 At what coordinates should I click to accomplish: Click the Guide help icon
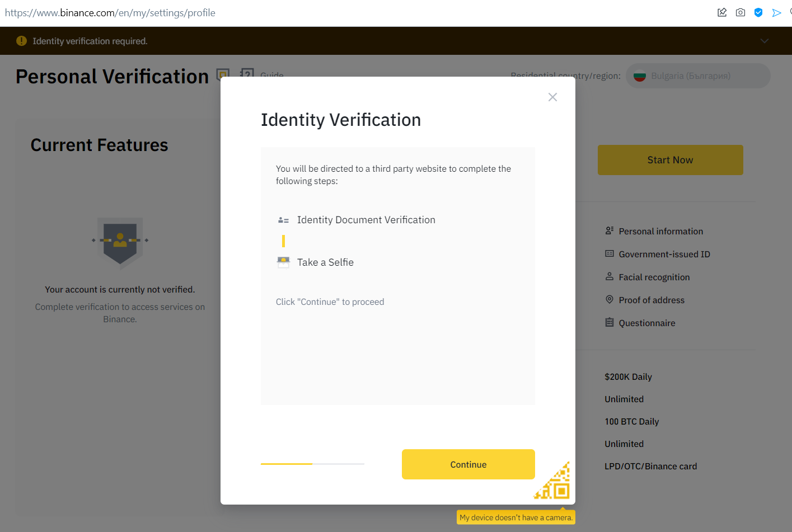point(246,73)
